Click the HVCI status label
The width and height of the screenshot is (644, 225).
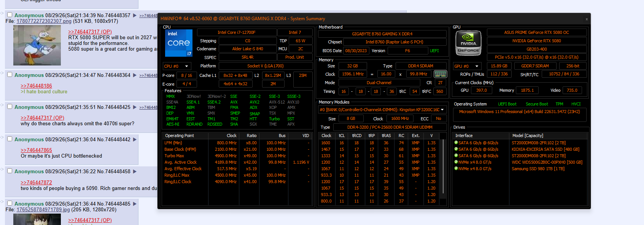point(576,104)
